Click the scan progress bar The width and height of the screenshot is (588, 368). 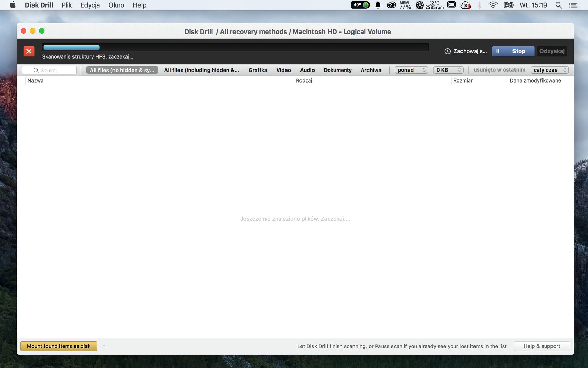click(x=235, y=47)
